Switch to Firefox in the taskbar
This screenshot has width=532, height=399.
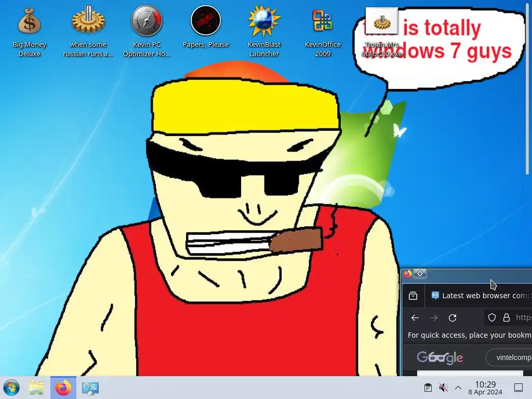63,388
